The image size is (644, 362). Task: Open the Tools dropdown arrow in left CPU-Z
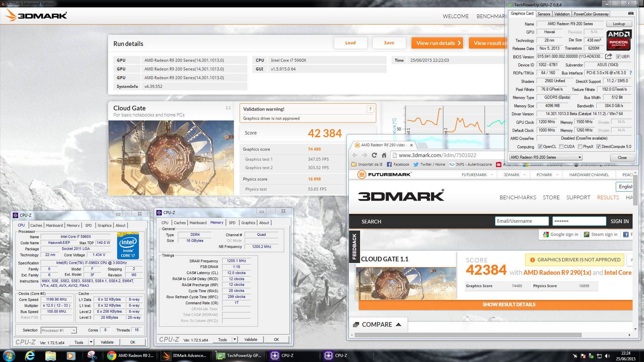pyautogui.click(x=91, y=342)
